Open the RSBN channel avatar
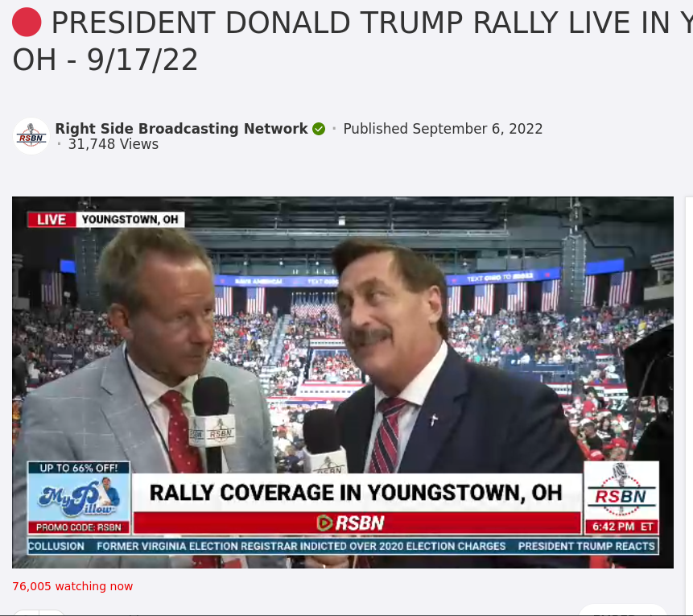Viewport: 693px width, 616px height. 31,136
